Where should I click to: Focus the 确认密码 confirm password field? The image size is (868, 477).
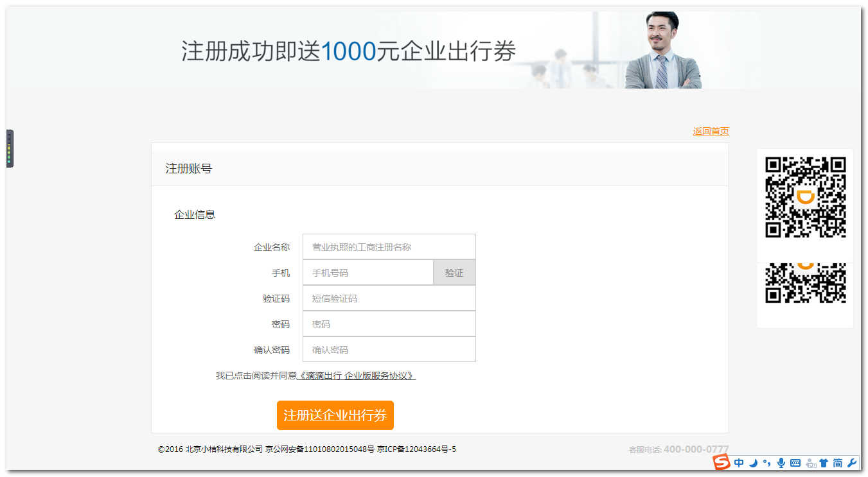click(x=389, y=349)
